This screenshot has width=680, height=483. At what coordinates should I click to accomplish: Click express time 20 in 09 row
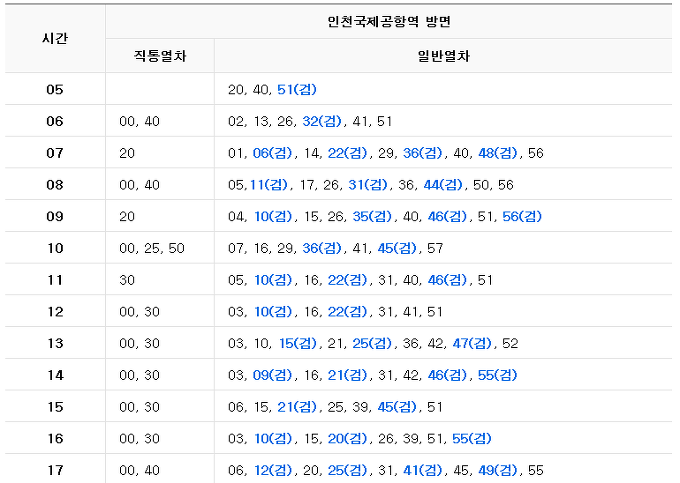pyautogui.click(x=127, y=216)
